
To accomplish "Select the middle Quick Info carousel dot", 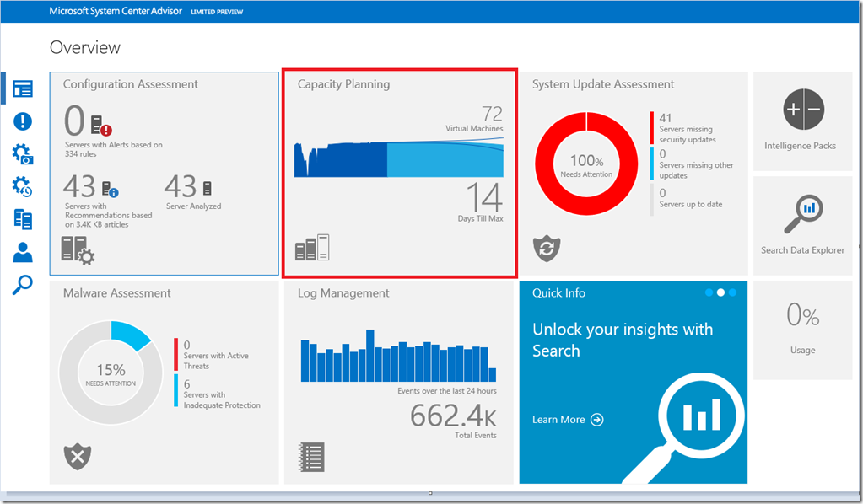I will coord(720,292).
